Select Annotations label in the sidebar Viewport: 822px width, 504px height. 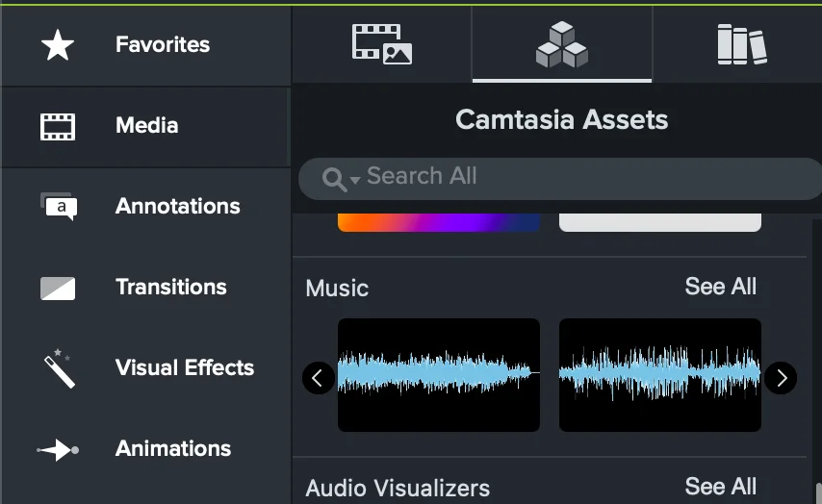point(178,207)
